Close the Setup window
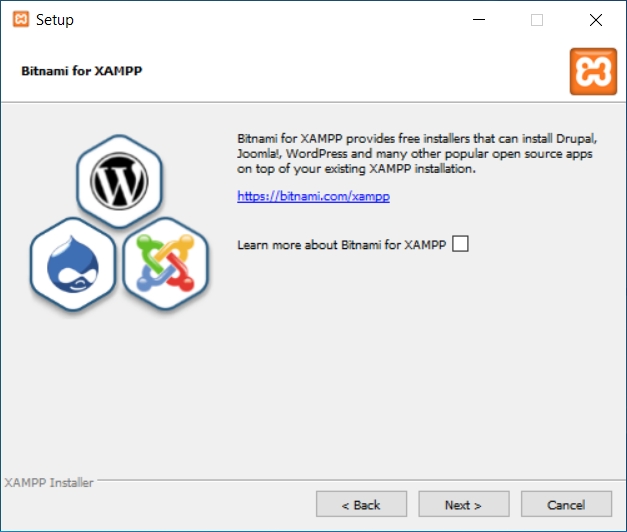 point(596,19)
